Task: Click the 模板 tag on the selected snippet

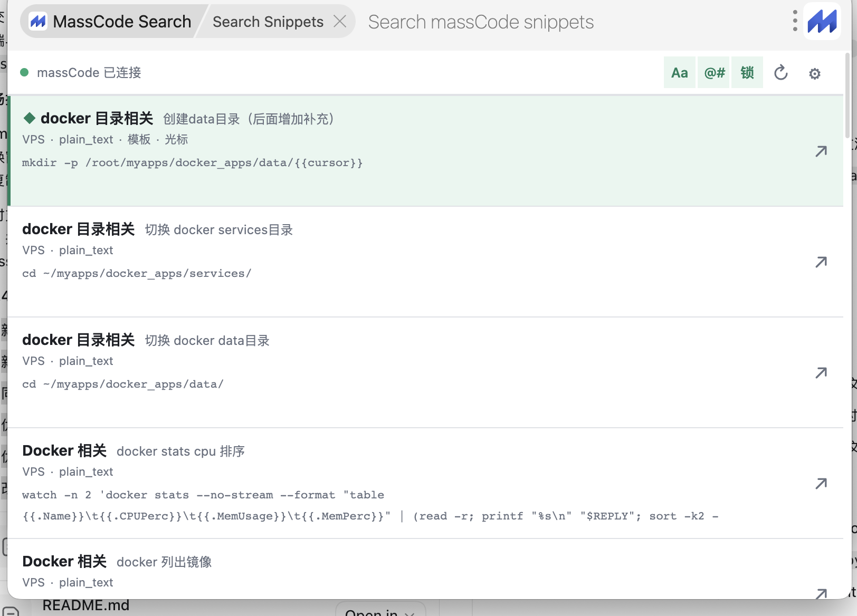Action: tap(139, 139)
